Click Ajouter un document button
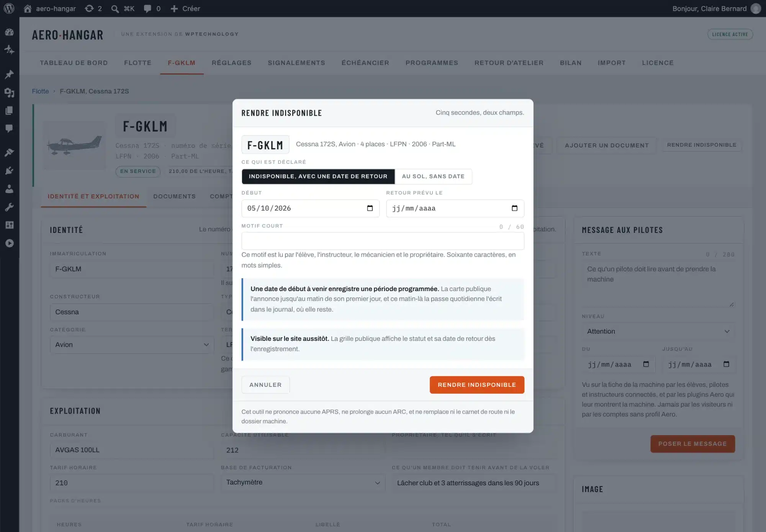This screenshot has height=532, width=766. pos(607,146)
